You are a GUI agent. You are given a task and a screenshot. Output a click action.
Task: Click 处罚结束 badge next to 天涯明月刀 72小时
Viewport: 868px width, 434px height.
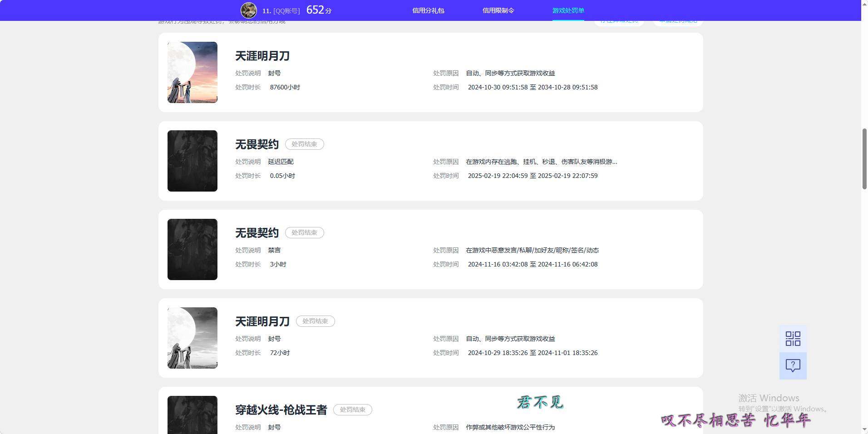(x=315, y=321)
